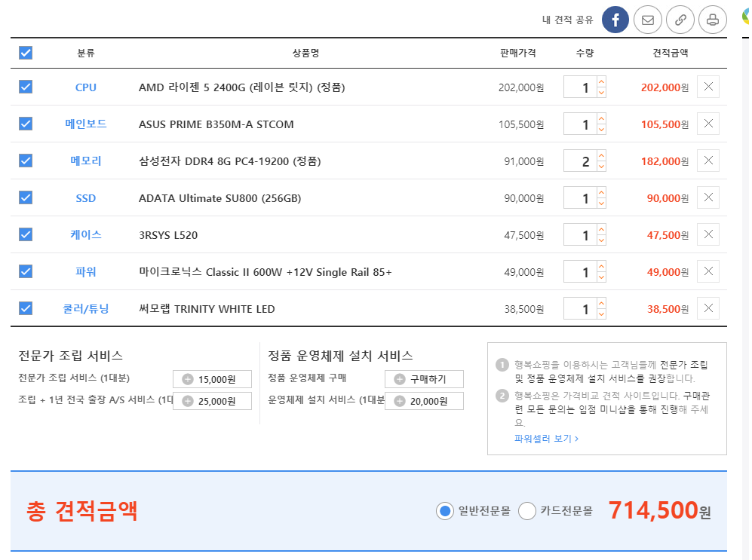Click product name 써모랩 TRINITY WHITE LED
Screen dimensions: 752x560
pyautogui.click(x=207, y=309)
